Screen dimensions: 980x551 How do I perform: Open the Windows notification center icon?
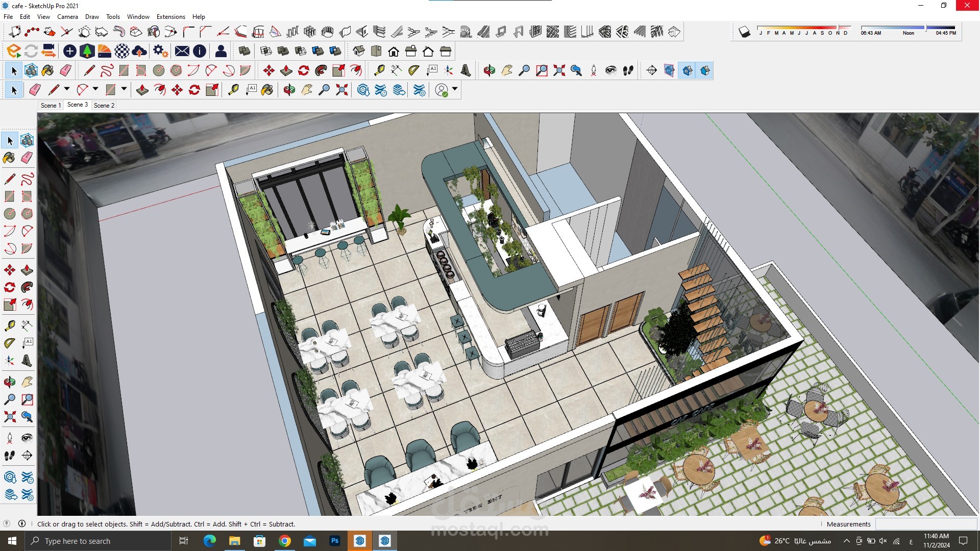[964, 541]
